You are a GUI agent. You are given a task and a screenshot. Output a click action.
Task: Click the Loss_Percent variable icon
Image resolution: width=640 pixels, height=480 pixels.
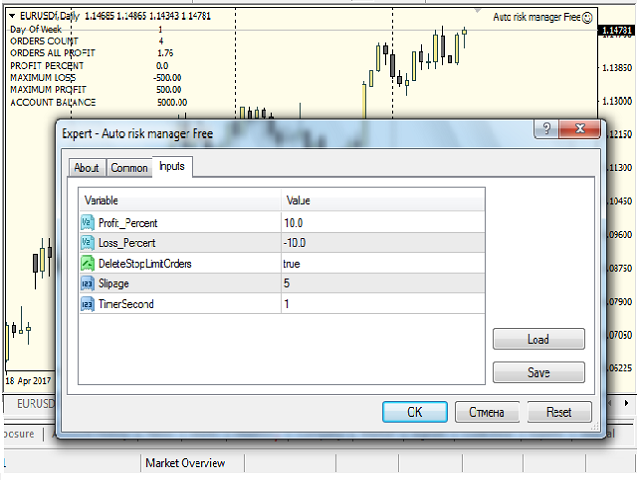87,243
